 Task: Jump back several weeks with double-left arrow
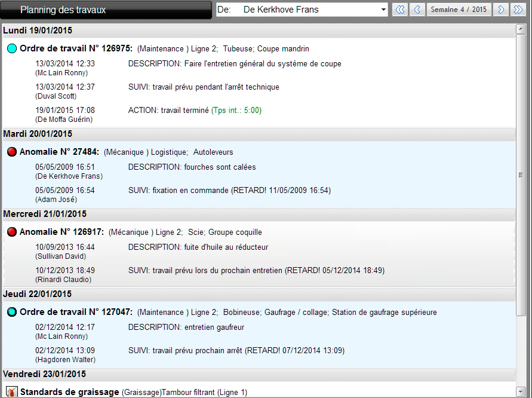click(x=400, y=10)
